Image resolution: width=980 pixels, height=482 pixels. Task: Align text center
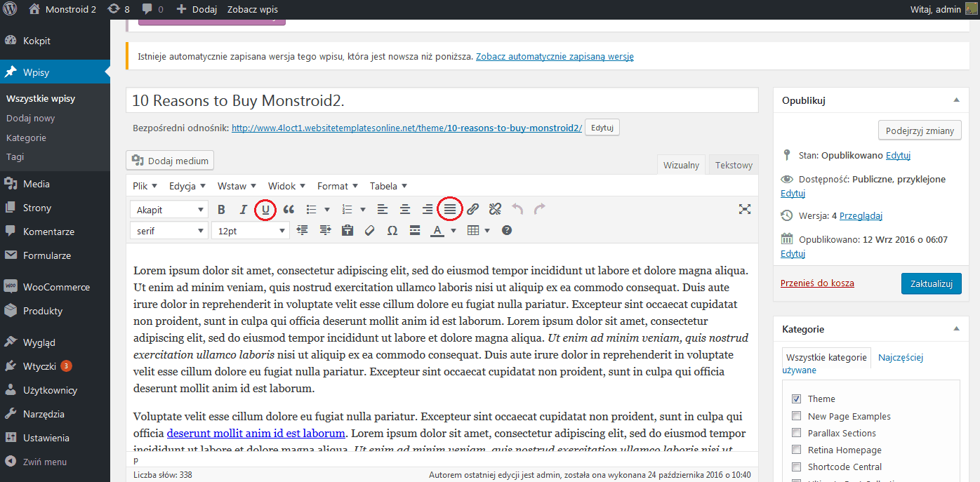pyautogui.click(x=405, y=209)
